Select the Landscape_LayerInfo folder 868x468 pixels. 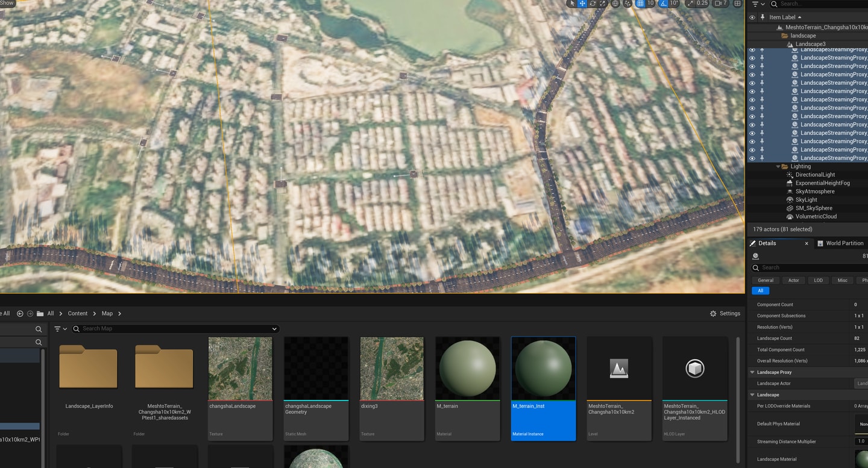coord(89,388)
